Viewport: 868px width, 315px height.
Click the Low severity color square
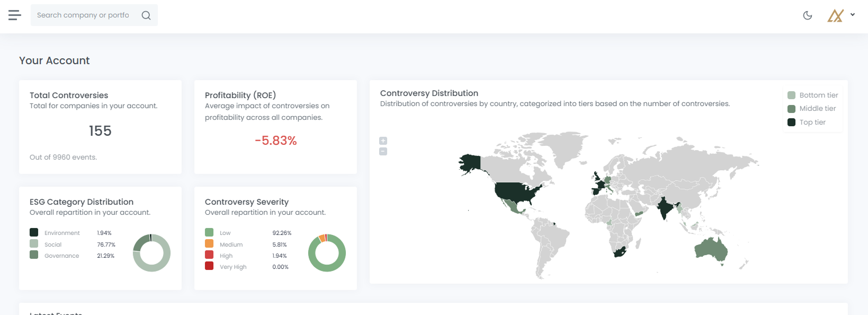click(x=209, y=232)
